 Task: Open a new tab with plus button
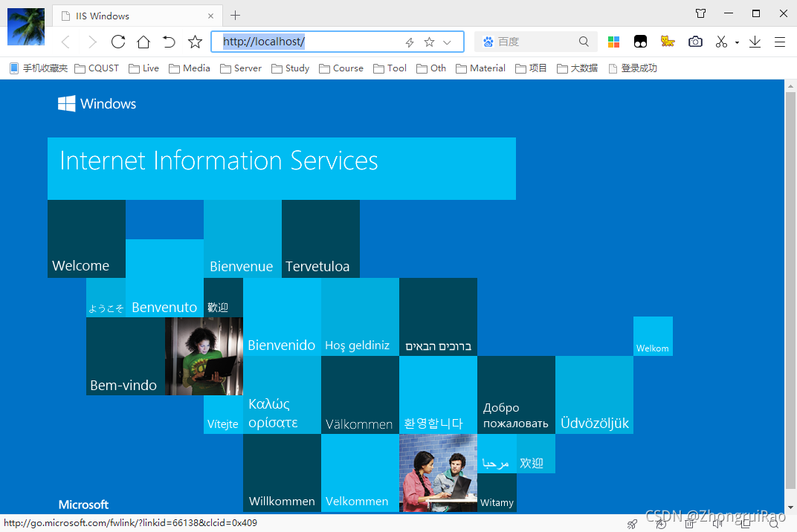[235, 16]
